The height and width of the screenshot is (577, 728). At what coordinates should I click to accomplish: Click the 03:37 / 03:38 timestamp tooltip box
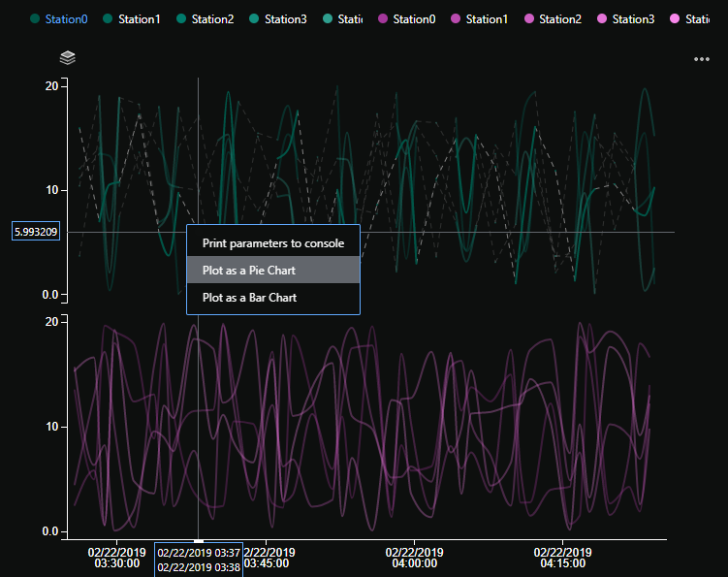(199, 560)
